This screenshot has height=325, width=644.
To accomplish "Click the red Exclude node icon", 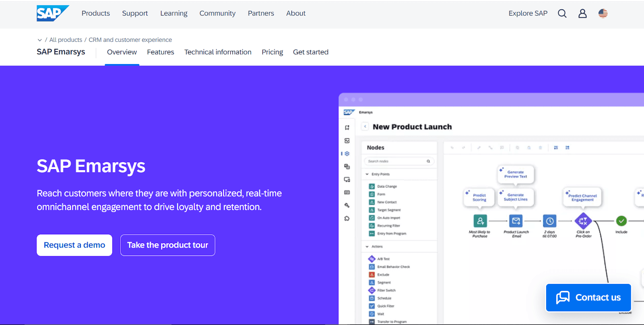I will 372,275.
